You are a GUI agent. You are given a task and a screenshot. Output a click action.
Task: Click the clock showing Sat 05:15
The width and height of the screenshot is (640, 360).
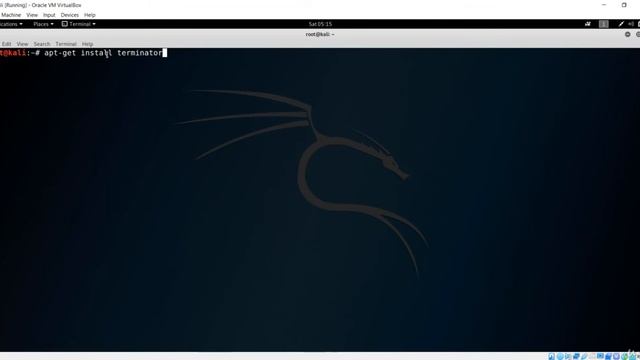point(320,24)
